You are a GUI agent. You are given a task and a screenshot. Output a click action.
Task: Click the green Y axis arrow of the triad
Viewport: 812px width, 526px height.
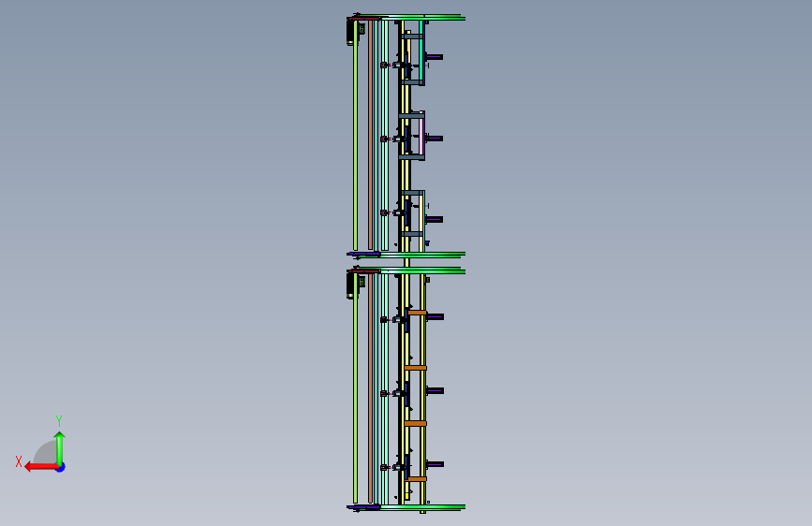coord(60,447)
